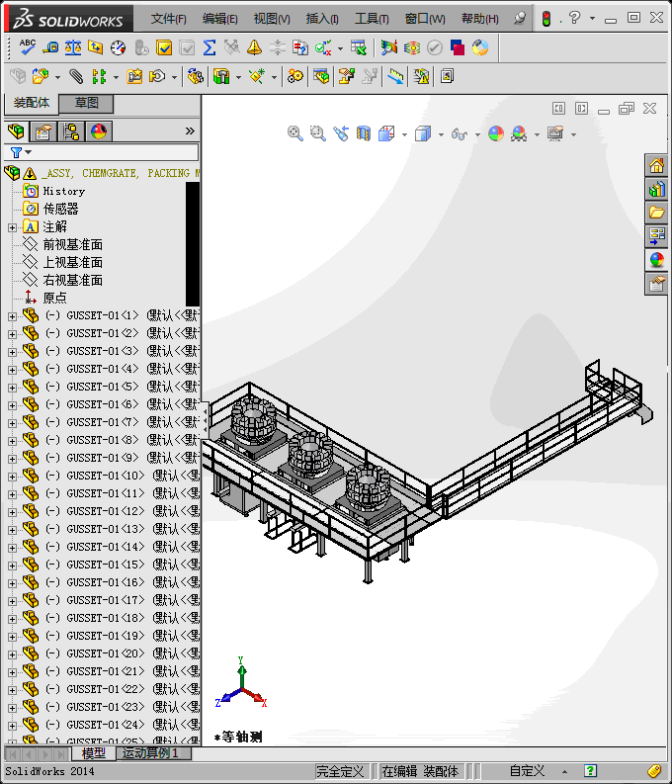
Task: Open the Hide/Show Items dropdown arrow
Action: point(477,134)
